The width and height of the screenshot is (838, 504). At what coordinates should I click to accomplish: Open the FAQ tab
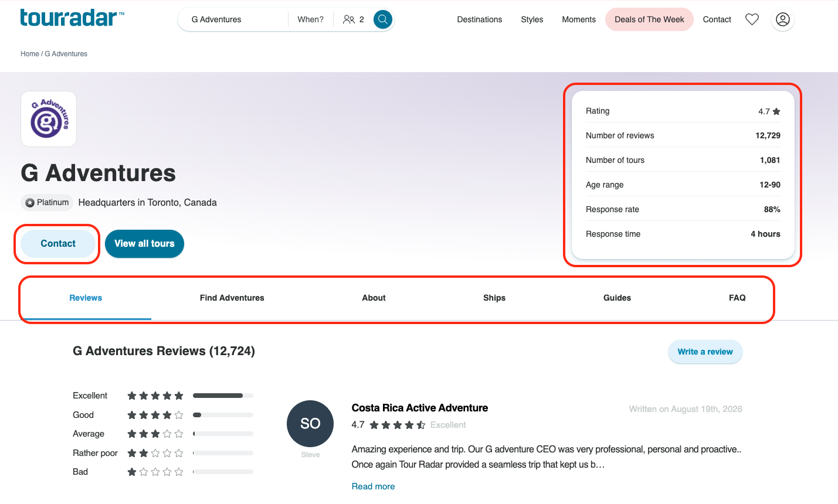[x=737, y=298]
